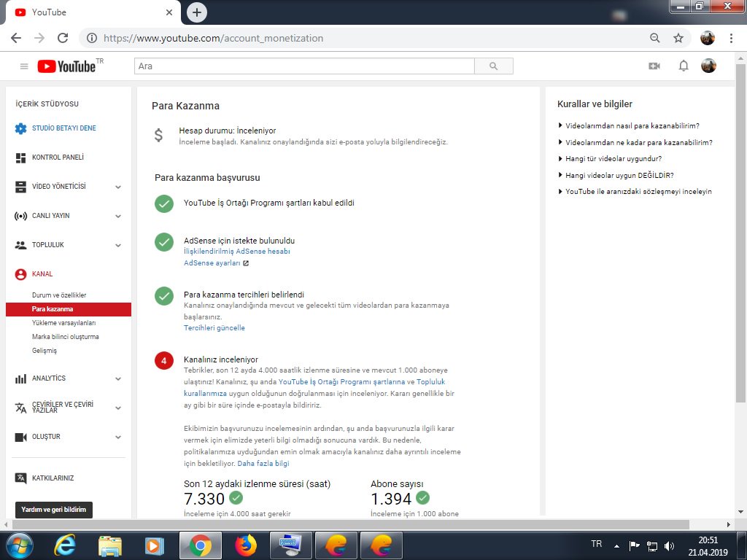This screenshot has height=560, width=747.
Task: Open the create video camera icon
Action: tap(654, 66)
